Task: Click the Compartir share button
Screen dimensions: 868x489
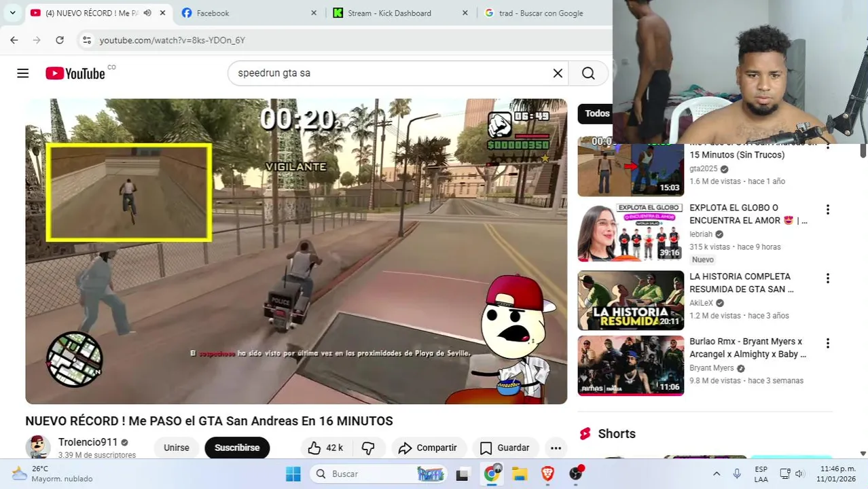Action: (428, 448)
